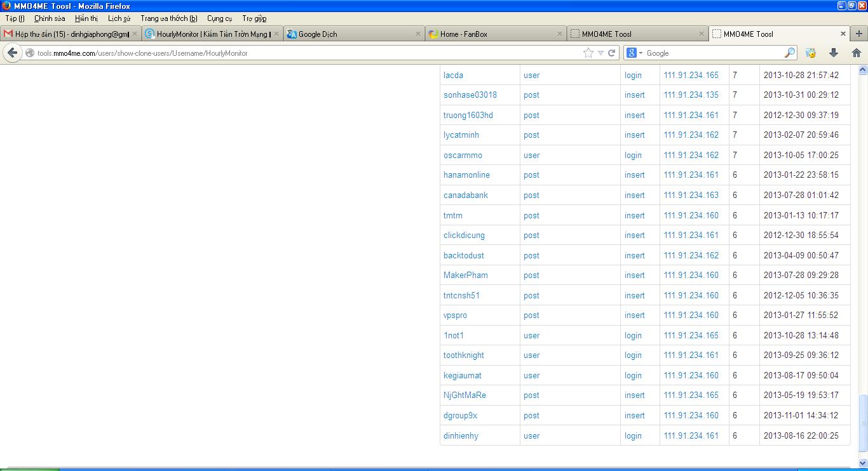Viewport: 868px width, 471px height.
Task: Open the truong1603hd username link
Action: (468, 115)
